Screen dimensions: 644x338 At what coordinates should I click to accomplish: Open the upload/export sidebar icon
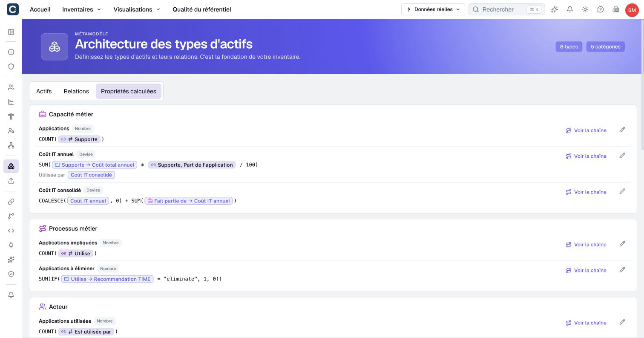click(x=11, y=181)
